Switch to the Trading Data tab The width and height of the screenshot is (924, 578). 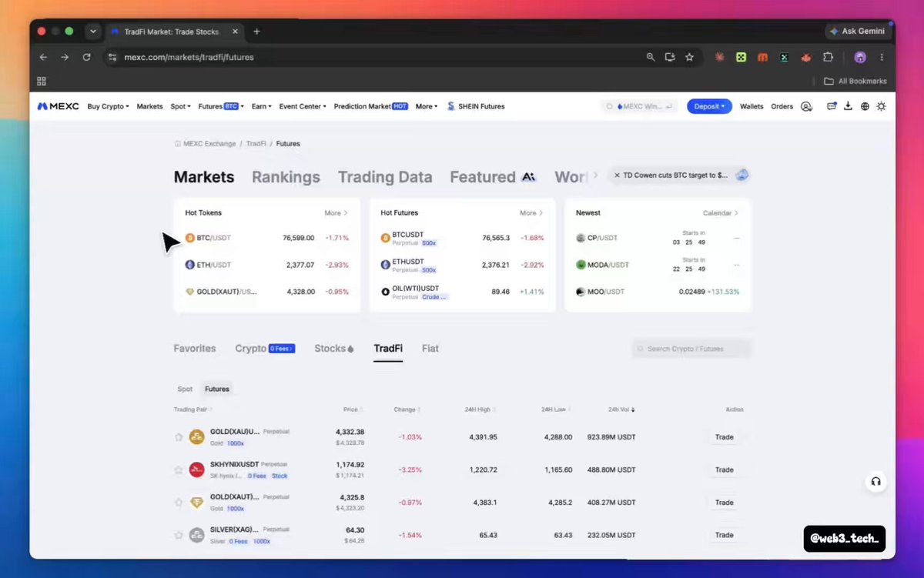tap(385, 177)
